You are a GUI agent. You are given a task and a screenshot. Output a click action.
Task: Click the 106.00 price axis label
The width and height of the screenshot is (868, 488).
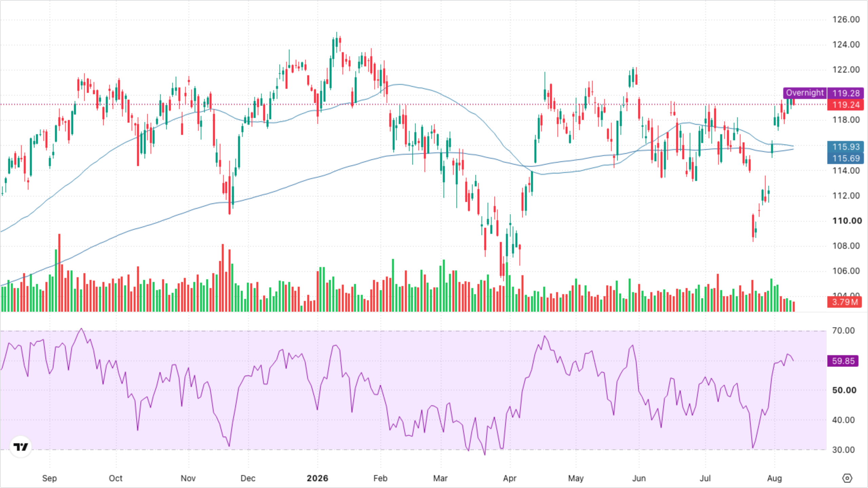tap(846, 271)
